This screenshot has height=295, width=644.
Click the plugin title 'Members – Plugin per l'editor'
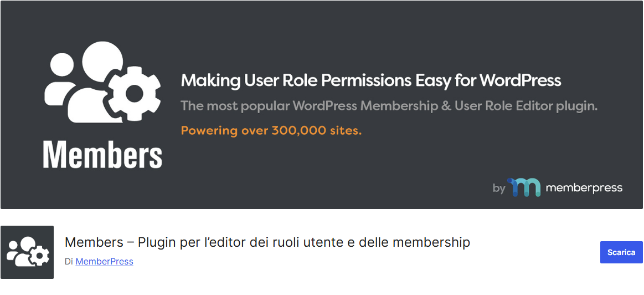pos(267,242)
